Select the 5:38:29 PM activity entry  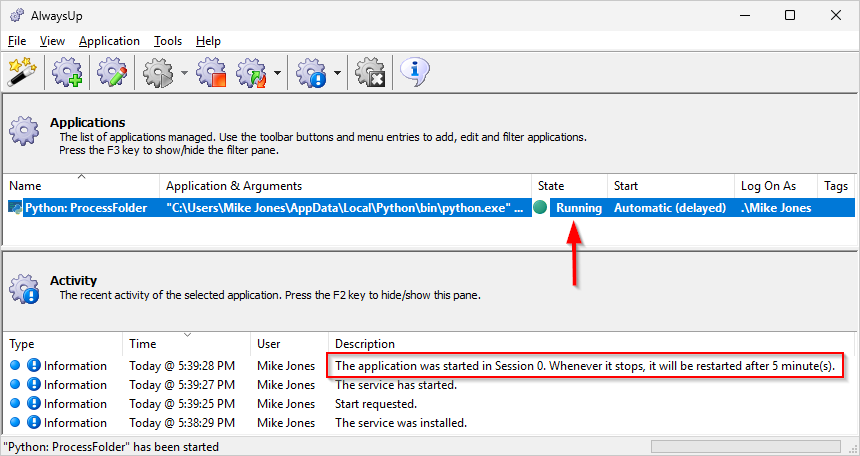click(x=429, y=423)
